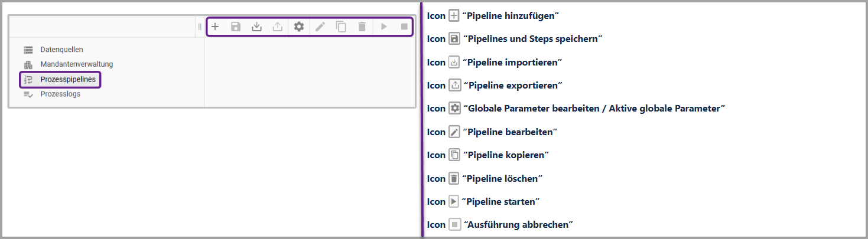Click the export pipeline toolbar icon
The height and width of the screenshot is (239, 868).
coord(277,27)
